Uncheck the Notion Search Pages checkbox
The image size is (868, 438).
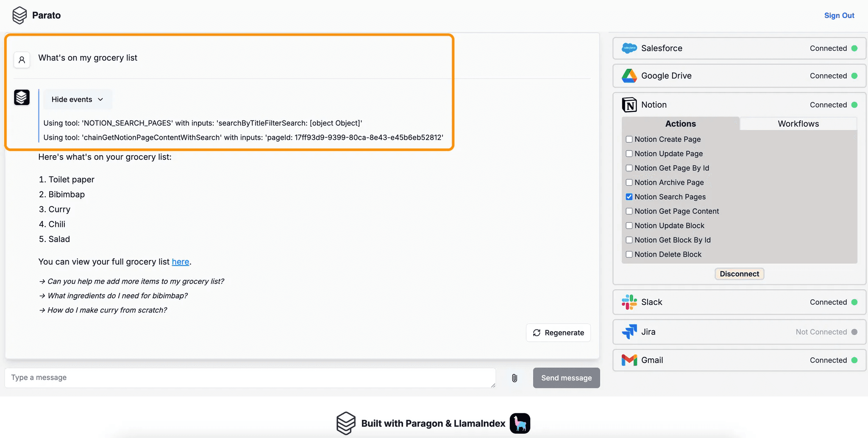(x=629, y=197)
